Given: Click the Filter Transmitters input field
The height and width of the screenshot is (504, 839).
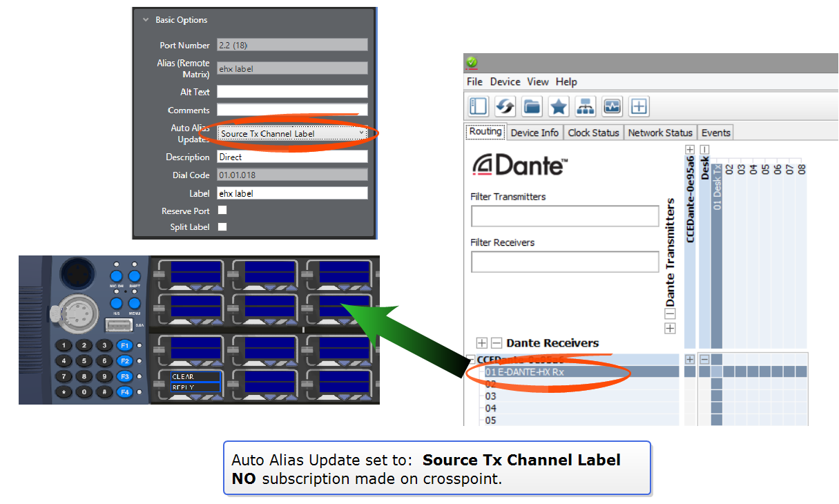Looking at the screenshot, I should pyautogui.click(x=564, y=216).
